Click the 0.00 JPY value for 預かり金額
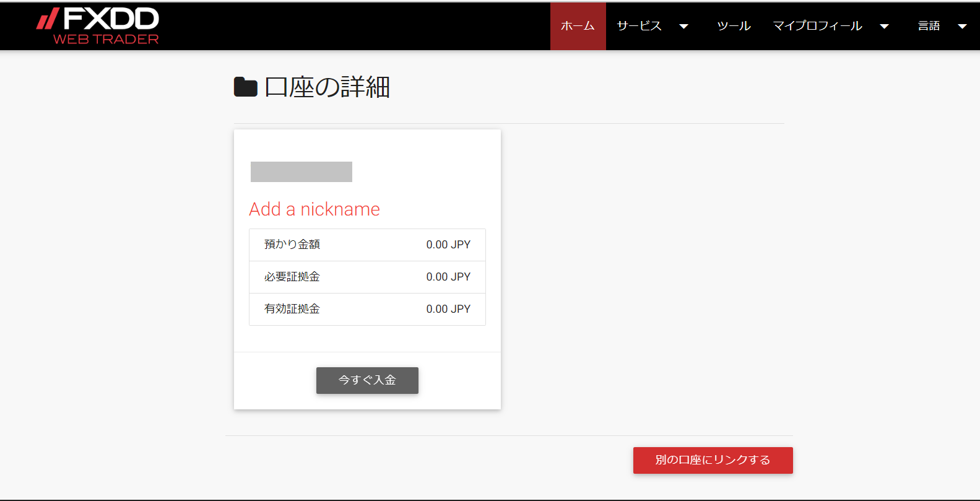Image resolution: width=980 pixels, height=501 pixels. (448, 245)
